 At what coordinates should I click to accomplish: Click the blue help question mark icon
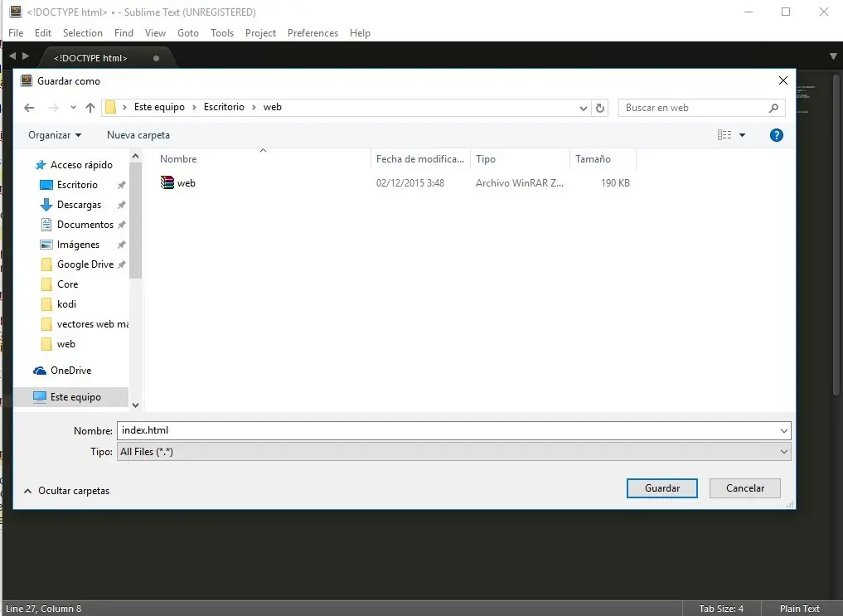click(x=777, y=135)
